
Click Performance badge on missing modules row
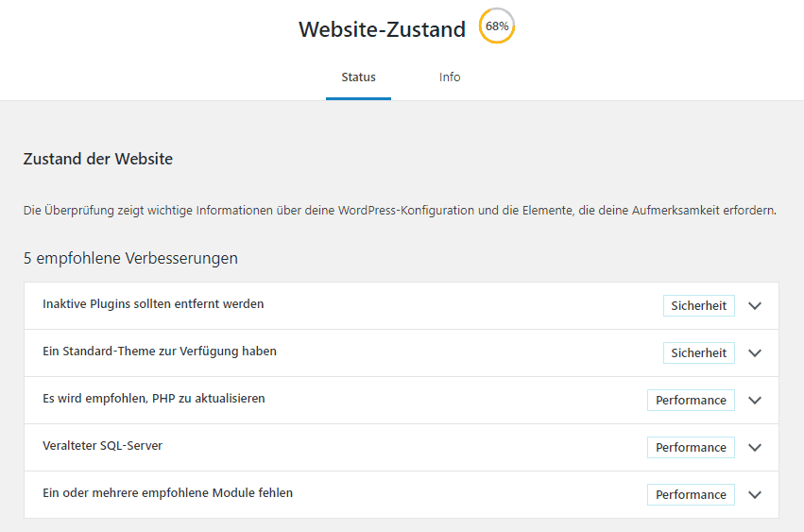691,495
